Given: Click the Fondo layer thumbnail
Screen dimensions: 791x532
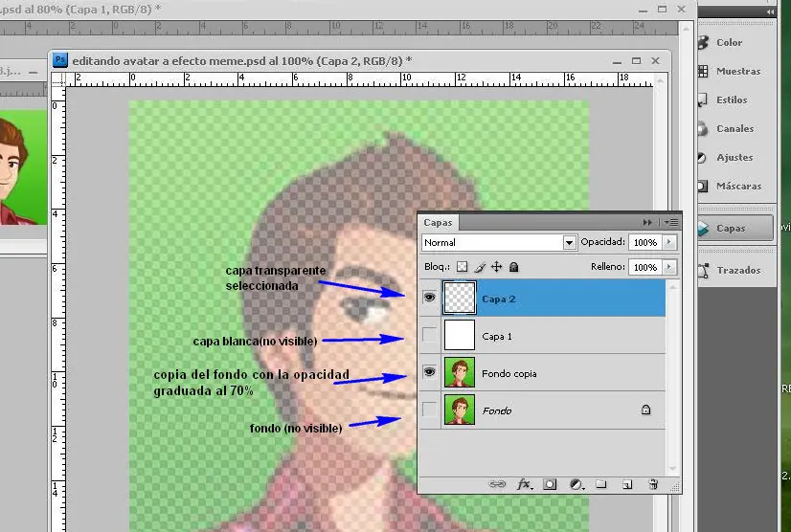Looking at the screenshot, I should (x=460, y=410).
